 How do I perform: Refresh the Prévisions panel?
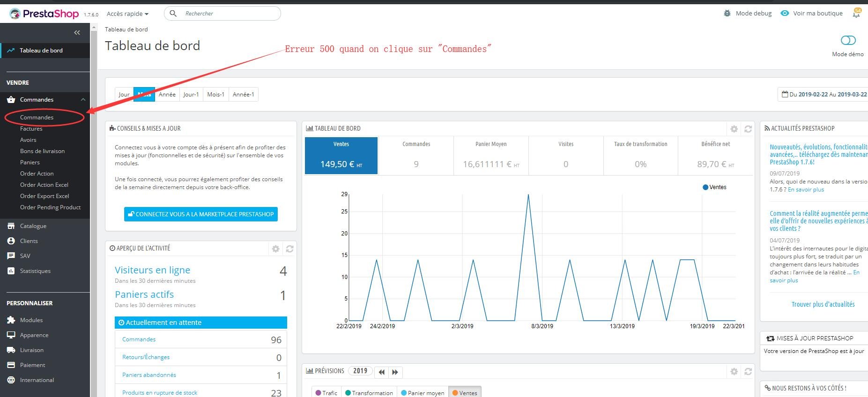[748, 371]
